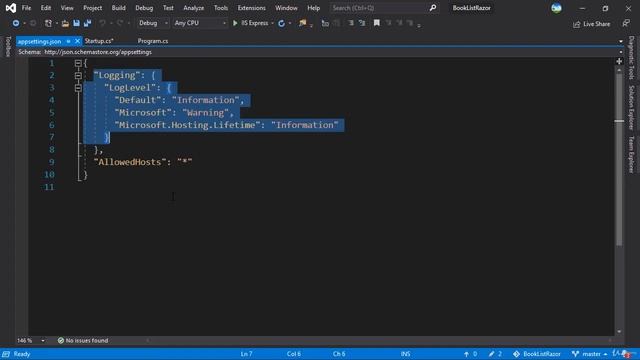Click the vertical scrollbar thumb
The height and width of the screenshot is (360, 640).
(619, 159)
